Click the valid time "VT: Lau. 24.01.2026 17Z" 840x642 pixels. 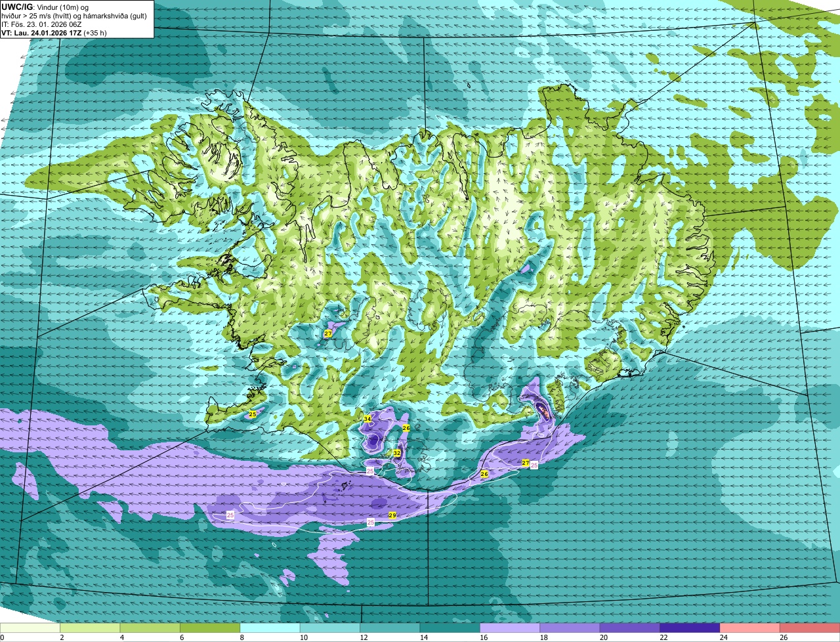(x=41, y=32)
